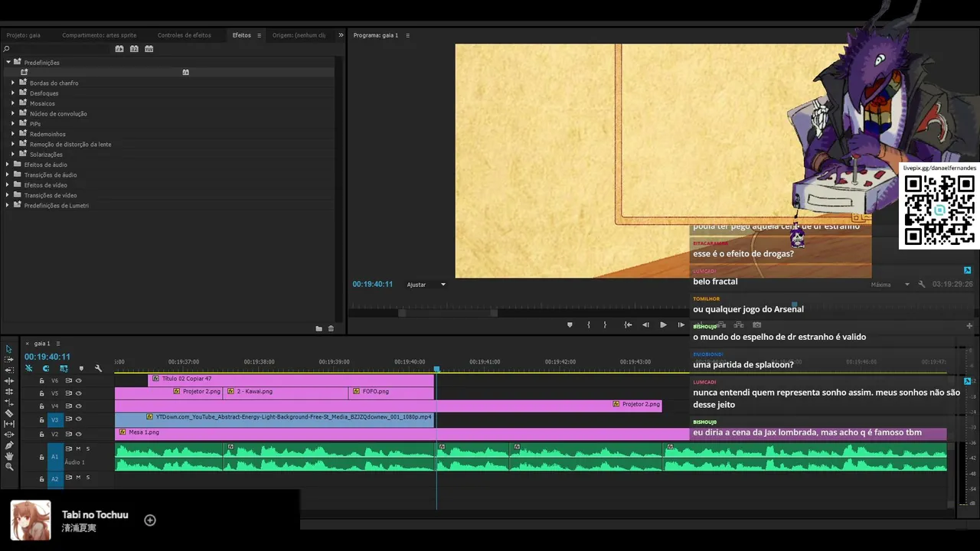Screen dimensions: 980x551
Task: Click the YUV effects filter icon
Action: 149,48
